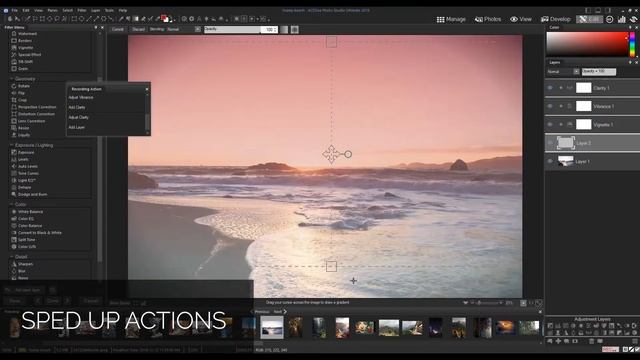The image size is (640, 360).
Task: Select Convert to Black & White
Action: tap(37, 232)
